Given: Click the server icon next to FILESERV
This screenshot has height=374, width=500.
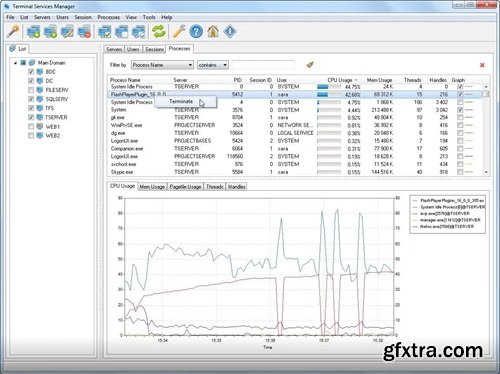Looking at the screenshot, I should [x=40, y=90].
